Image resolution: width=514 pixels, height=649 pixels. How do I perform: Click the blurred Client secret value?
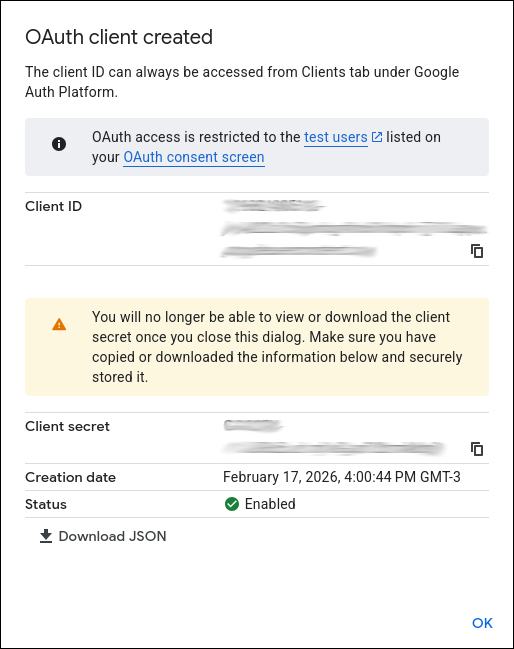[x=334, y=437]
